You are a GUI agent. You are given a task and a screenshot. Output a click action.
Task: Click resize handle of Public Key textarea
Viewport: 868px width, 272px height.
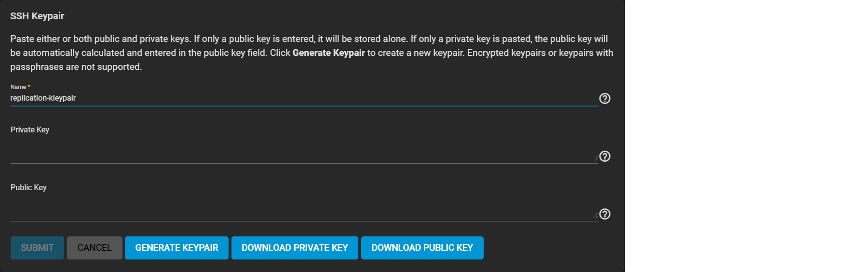[x=596, y=216]
